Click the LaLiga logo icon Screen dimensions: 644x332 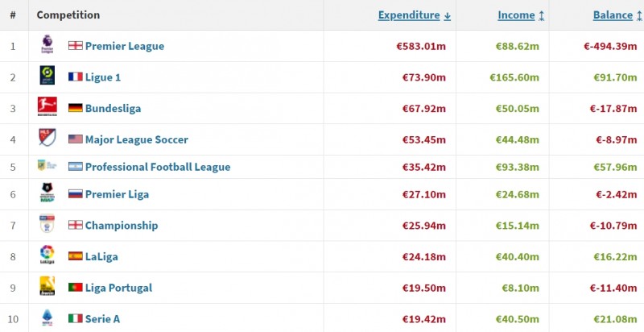pyautogui.click(x=47, y=255)
